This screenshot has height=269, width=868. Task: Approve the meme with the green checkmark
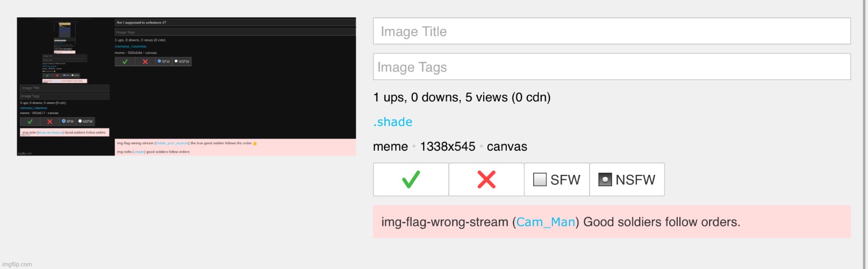pyautogui.click(x=411, y=180)
